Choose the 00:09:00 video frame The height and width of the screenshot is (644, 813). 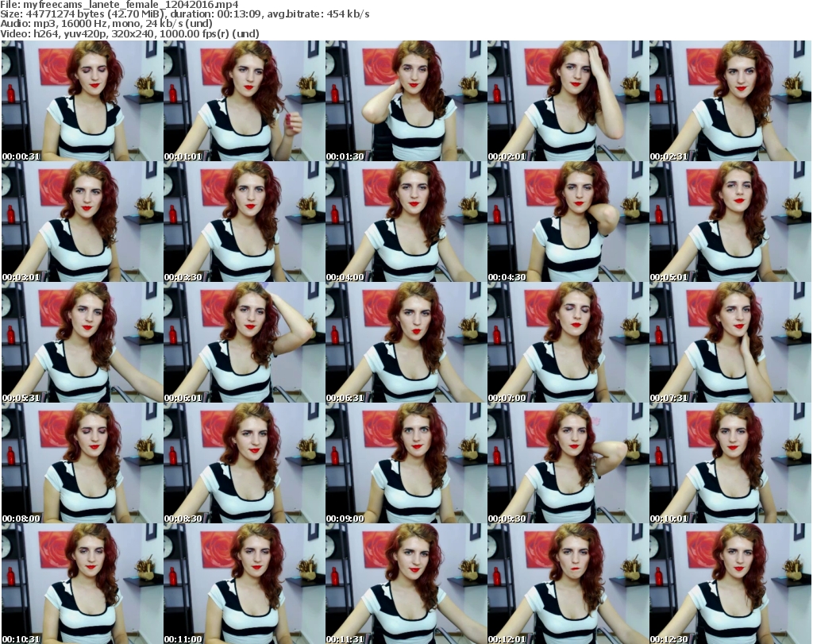click(406, 464)
